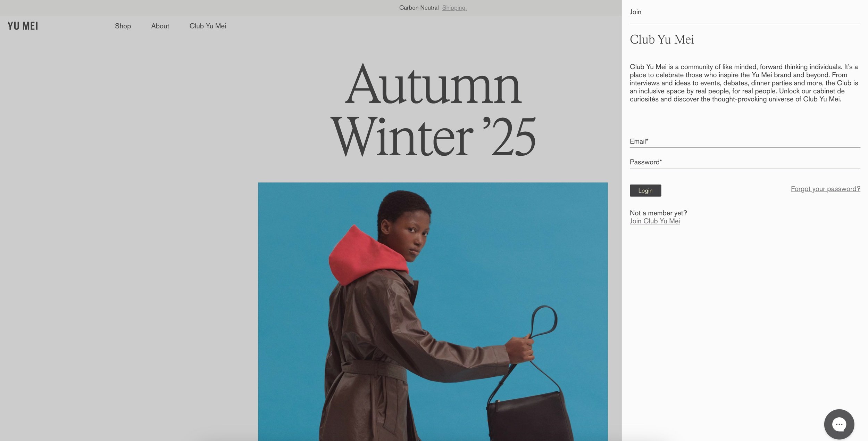Click the Login button
868x441 pixels.
(645, 190)
